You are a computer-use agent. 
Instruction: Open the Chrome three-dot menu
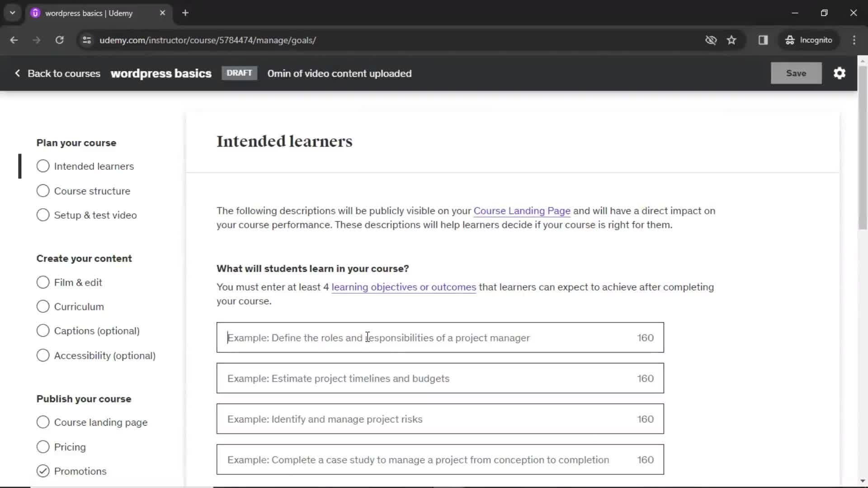click(854, 40)
